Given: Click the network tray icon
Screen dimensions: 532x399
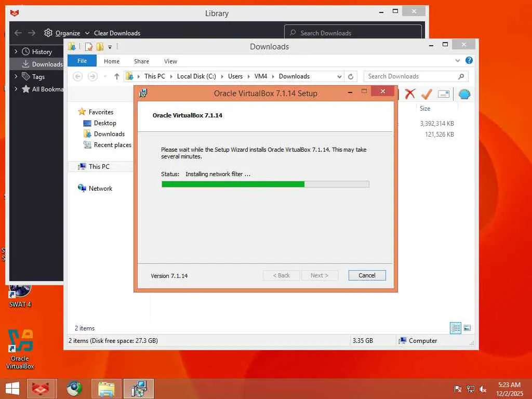Looking at the screenshot, I should [470, 389].
